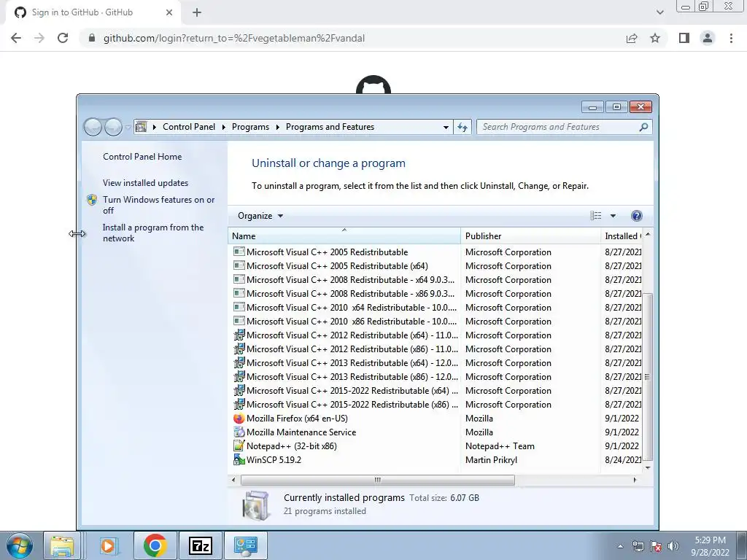Close the GitHub tab with the X
Screen dimensions: 747x560
pyautogui.click(x=169, y=12)
